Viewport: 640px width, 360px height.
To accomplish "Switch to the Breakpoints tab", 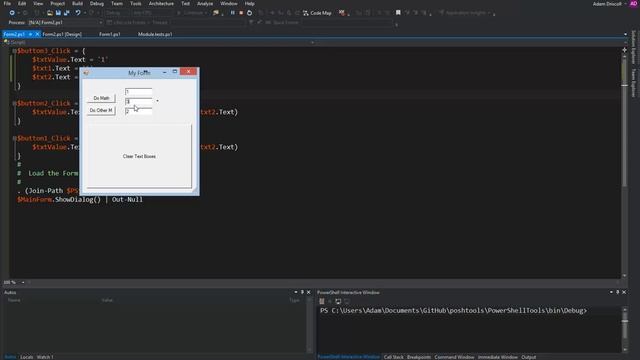I will point(419,357).
